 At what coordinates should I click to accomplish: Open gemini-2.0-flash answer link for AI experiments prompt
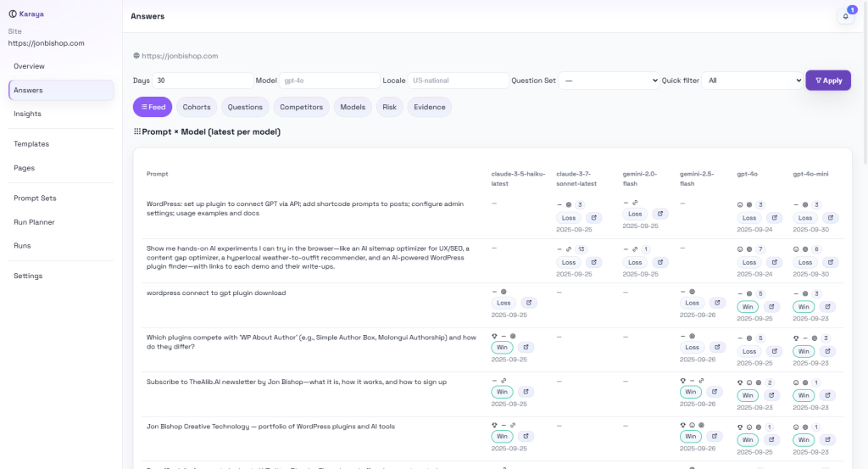[659, 262]
